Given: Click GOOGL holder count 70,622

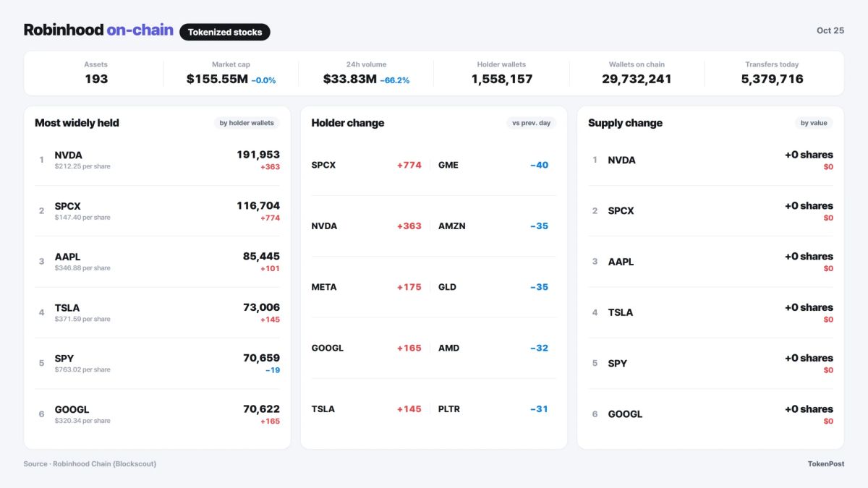Looking at the screenshot, I should point(261,408).
